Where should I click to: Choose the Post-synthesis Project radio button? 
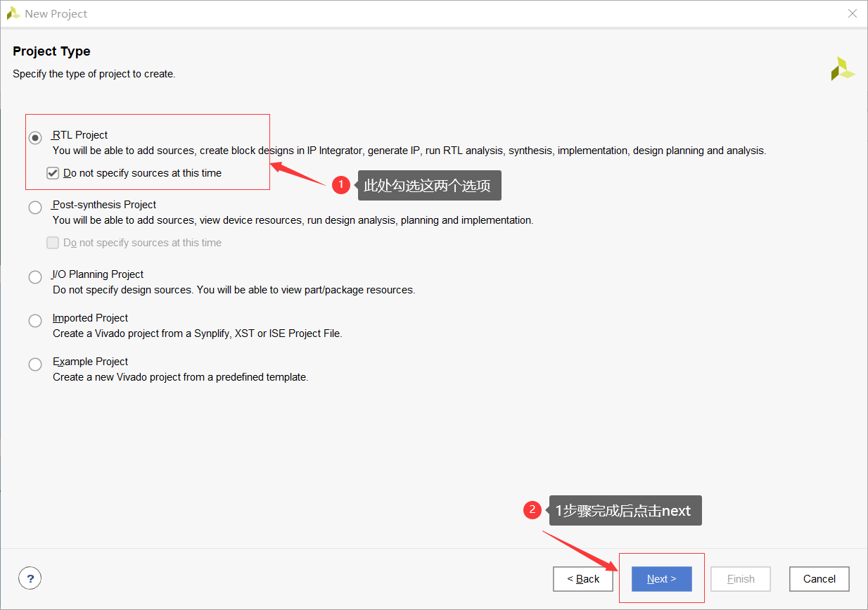[35, 208]
